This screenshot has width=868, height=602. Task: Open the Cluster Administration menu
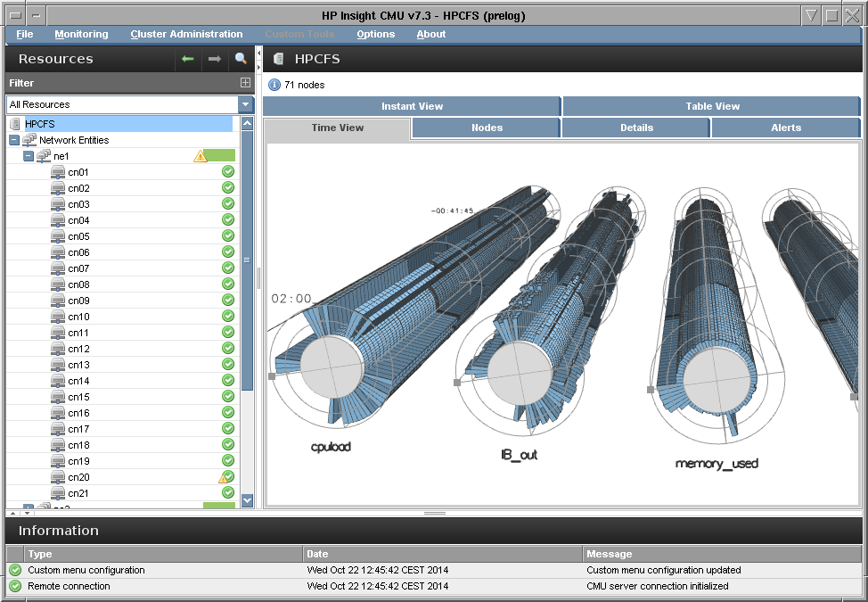pos(186,34)
